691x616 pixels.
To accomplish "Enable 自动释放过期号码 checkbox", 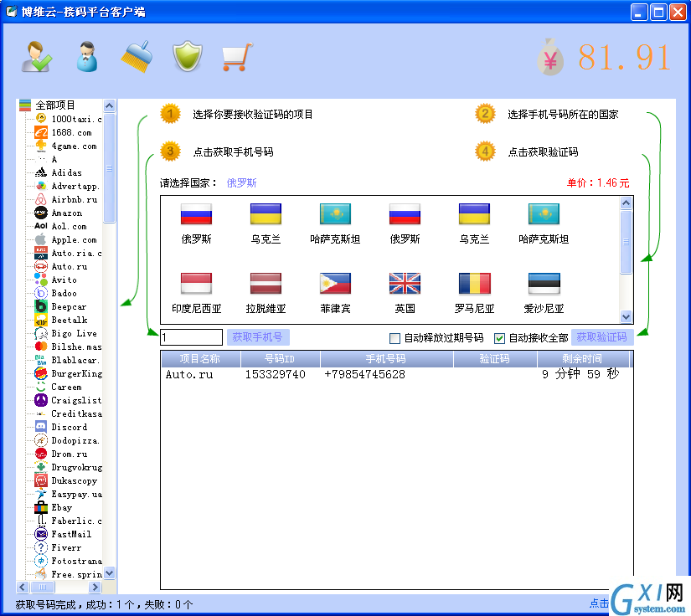I will tap(394, 338).
